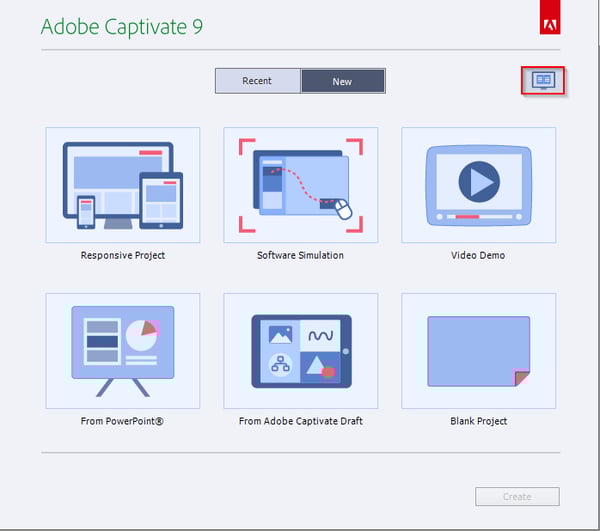
Task: Click the Create button
Action: coord(517,497)
